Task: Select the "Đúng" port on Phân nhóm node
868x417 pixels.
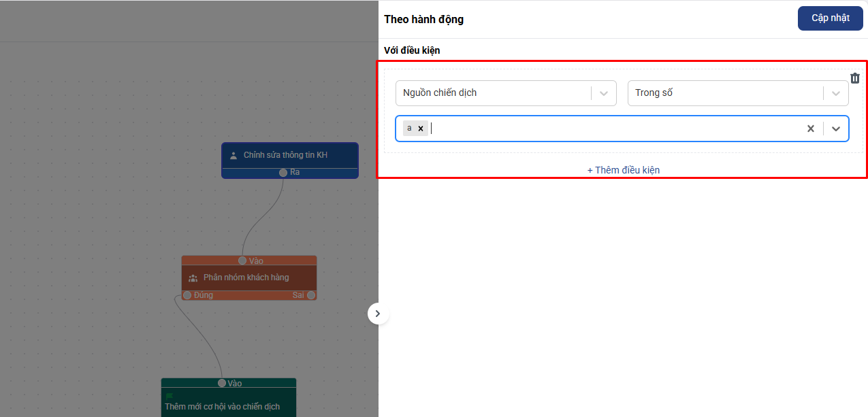Action: [x=187, y=295]
